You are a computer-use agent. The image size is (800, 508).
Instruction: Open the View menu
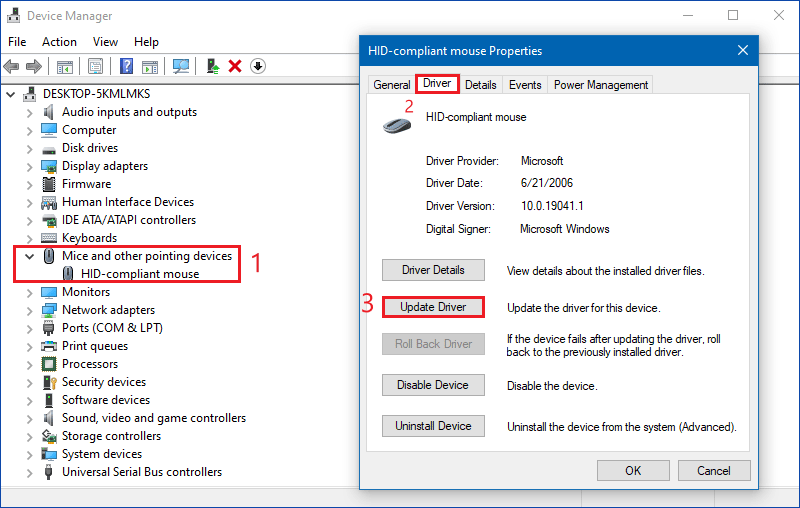click(x=105, y=42)
